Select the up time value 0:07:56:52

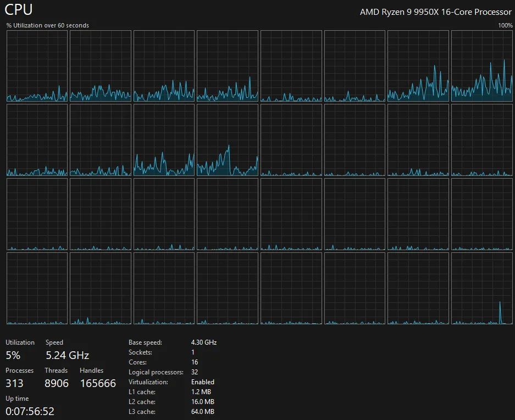click(x=30, y=411)
